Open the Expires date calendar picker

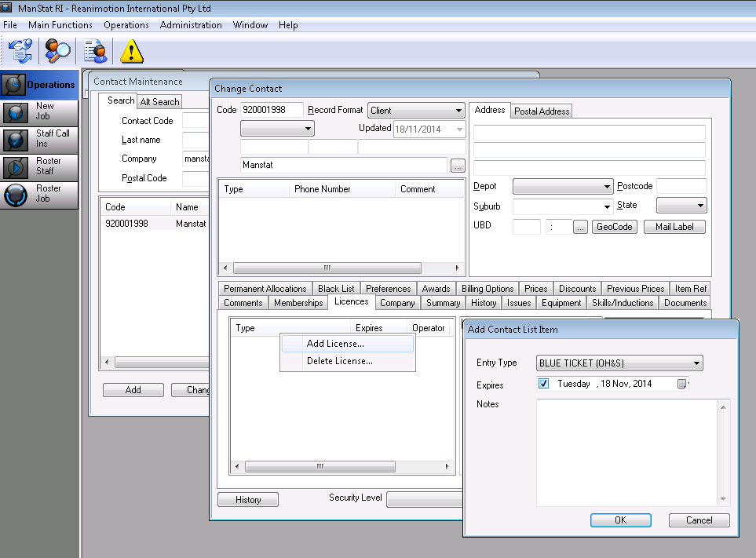(x=682, y=384)
